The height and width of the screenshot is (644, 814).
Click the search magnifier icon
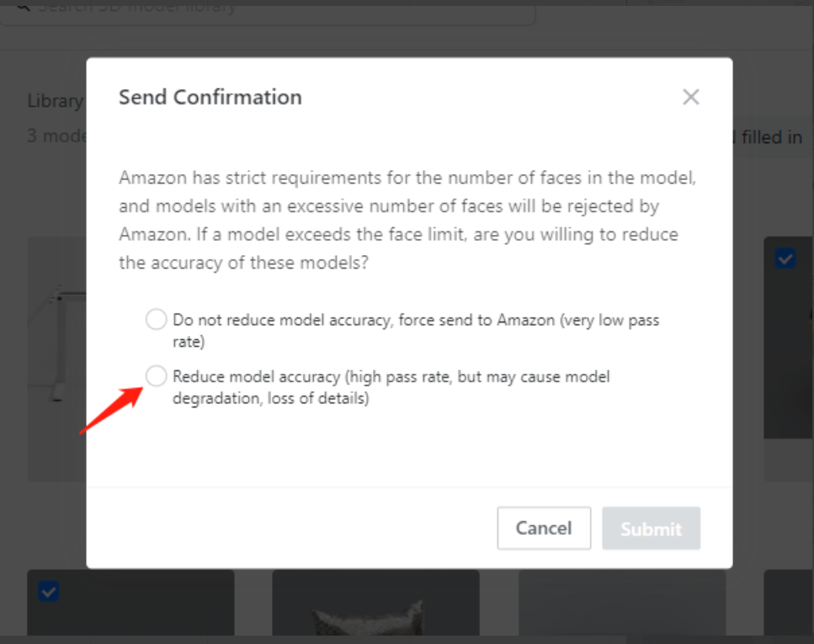23,7
